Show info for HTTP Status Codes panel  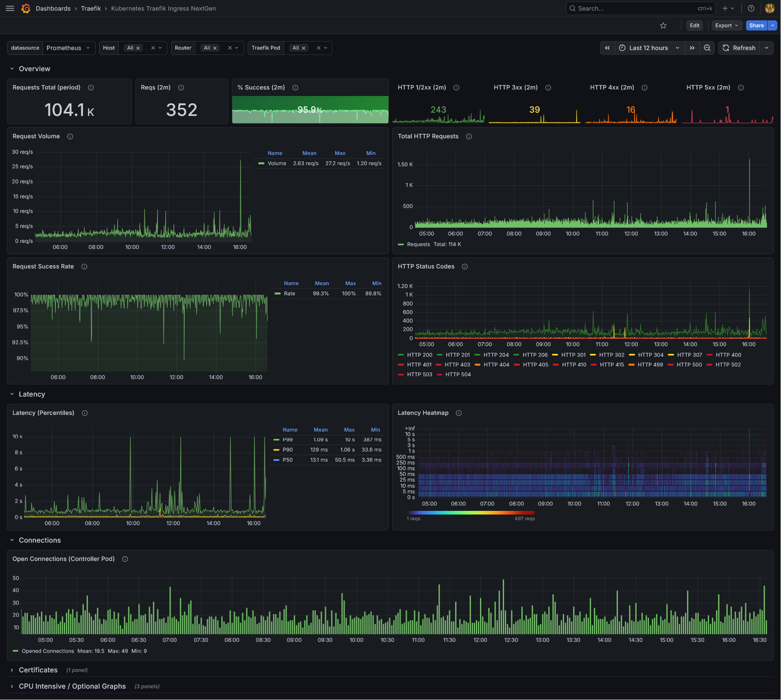465,266
